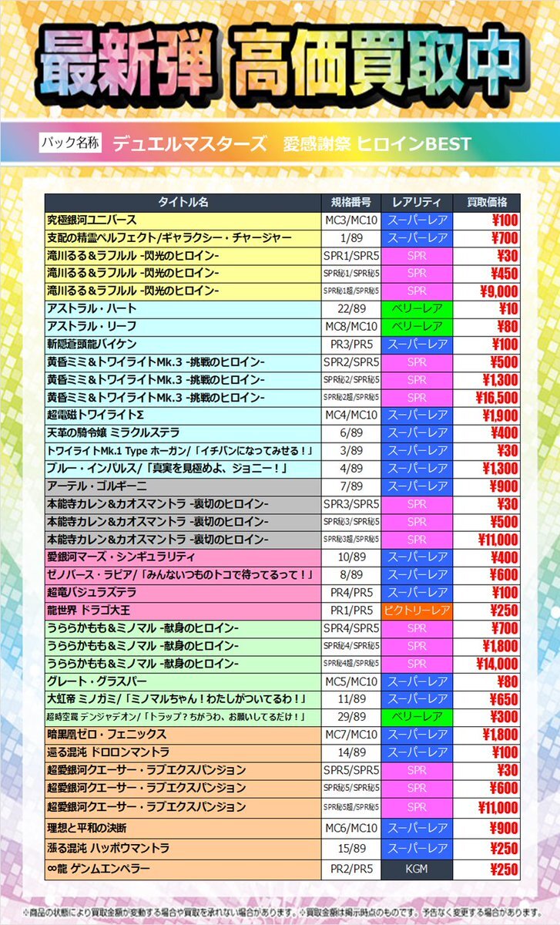This screenshot has height=925, width=560.
Task: Click spec number SPR2/SPR5
Action: pos(350,362)
